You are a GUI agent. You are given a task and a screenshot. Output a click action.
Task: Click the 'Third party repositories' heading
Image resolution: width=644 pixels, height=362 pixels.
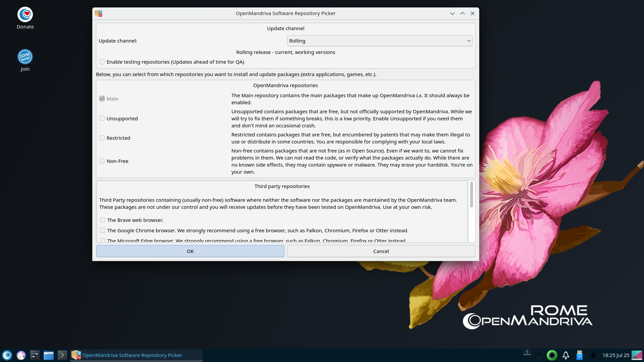coord(282,186)
